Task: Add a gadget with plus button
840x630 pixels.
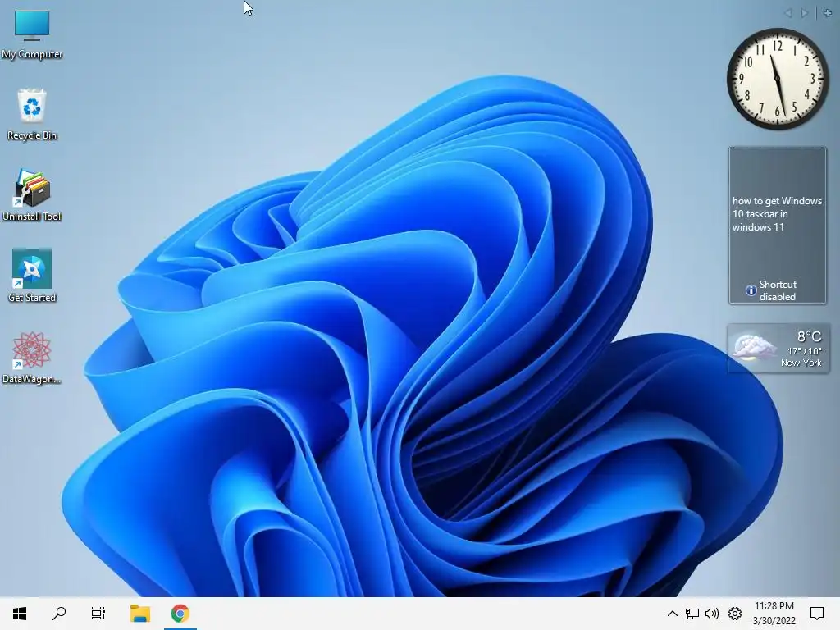Action: coord(828,13)
